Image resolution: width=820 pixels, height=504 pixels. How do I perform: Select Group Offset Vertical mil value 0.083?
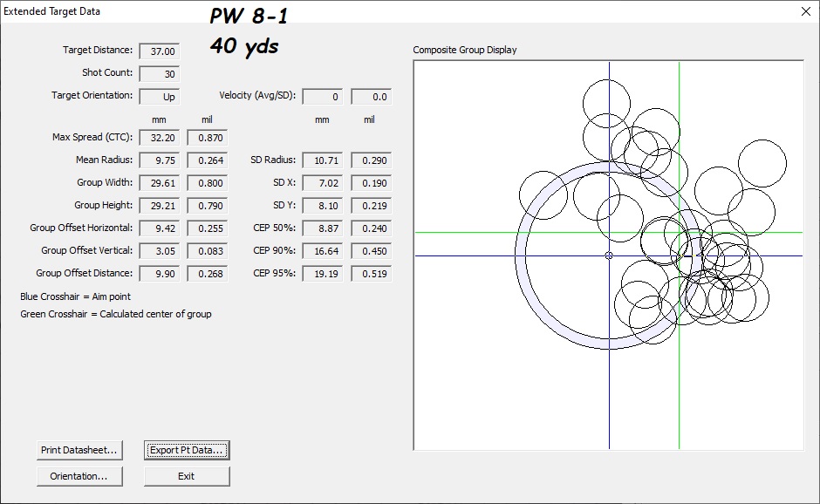point(208,251)
